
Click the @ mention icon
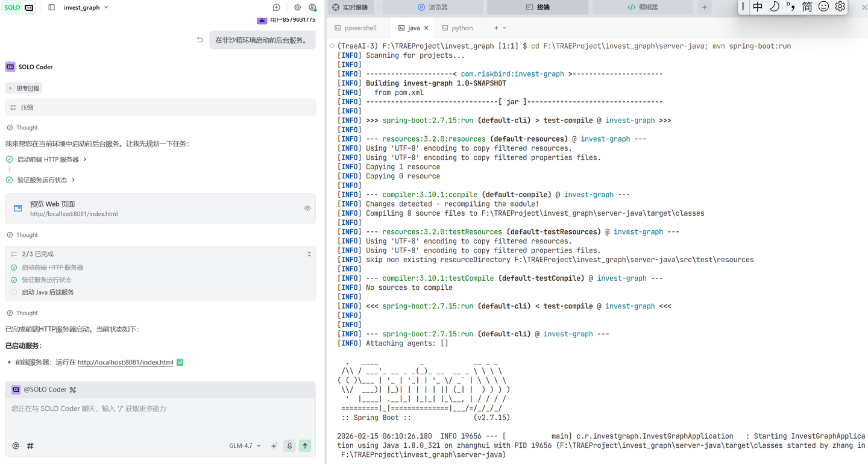[x=16, y=446]
